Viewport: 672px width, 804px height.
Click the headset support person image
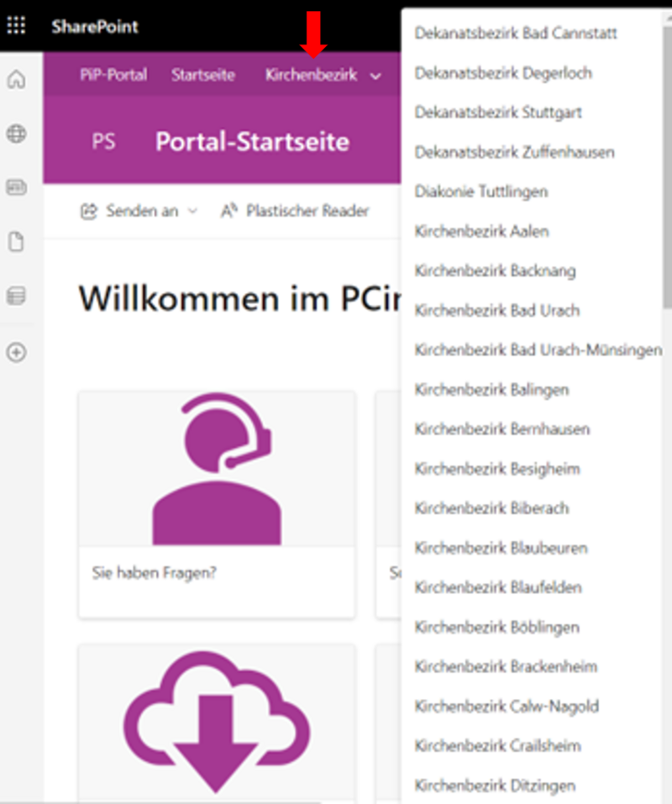pyautogui.click(x=217, y=469)
